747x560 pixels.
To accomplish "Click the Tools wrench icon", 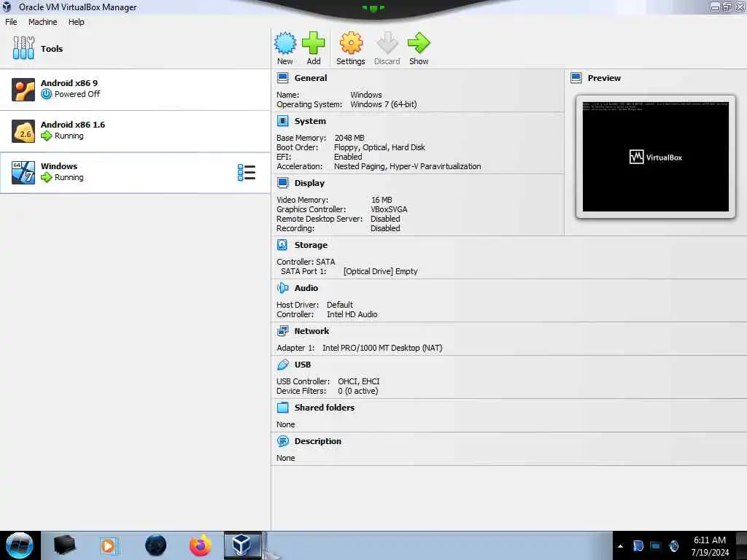I will [23, 48].
